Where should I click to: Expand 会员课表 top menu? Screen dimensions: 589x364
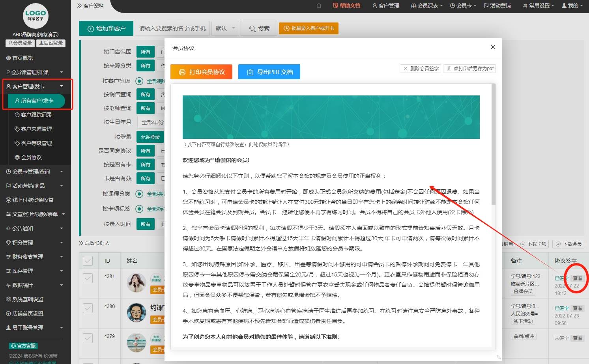tap(427, 6)
